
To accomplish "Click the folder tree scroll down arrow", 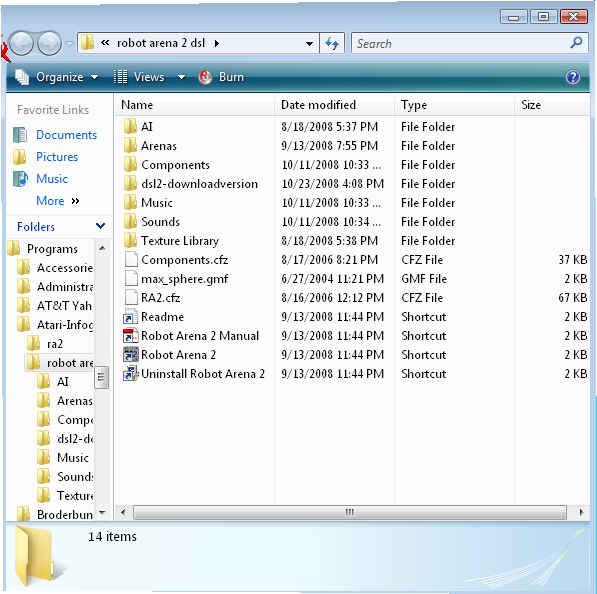I will tap(102, 513).
